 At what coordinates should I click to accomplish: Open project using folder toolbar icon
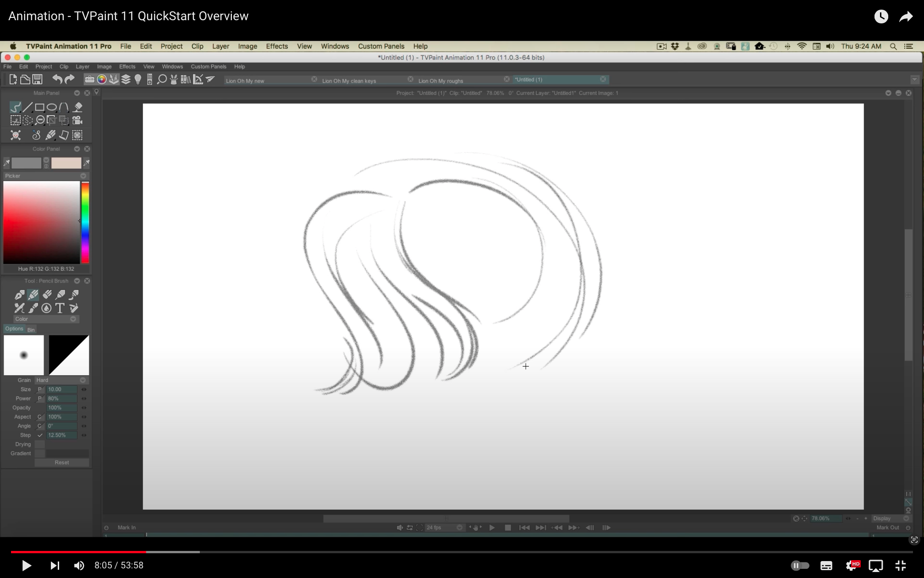(25, 79)
